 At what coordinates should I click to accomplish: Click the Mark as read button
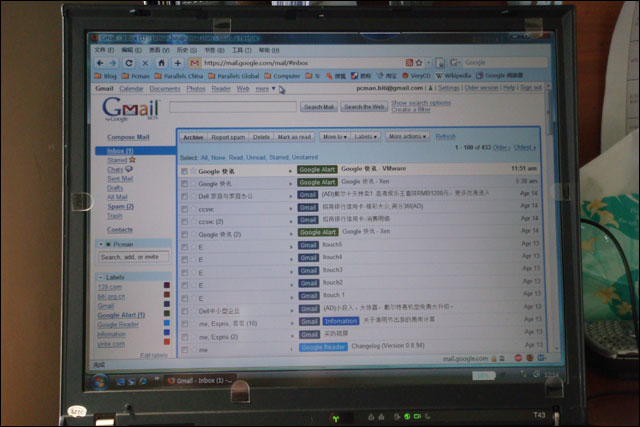tap(294, 137)
